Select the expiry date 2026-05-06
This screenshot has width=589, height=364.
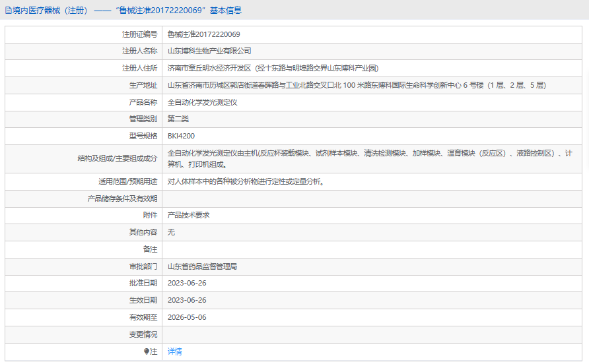pos(187,317)
